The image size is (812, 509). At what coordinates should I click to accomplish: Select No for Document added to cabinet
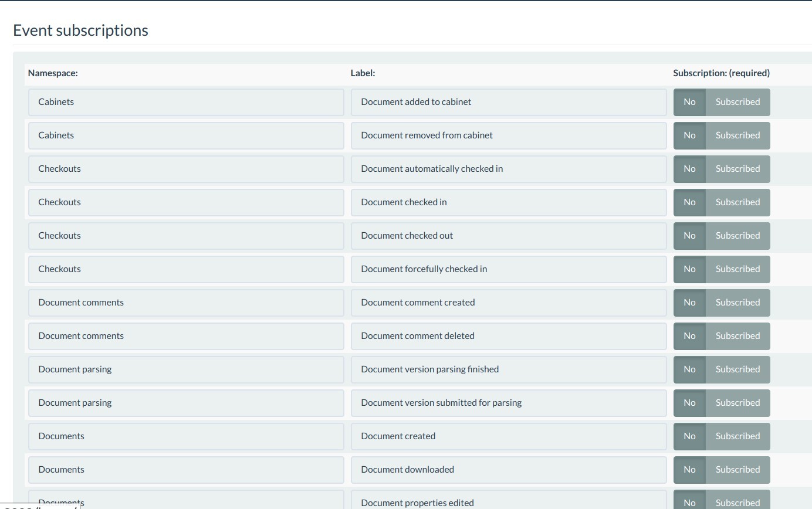point(689,102)
